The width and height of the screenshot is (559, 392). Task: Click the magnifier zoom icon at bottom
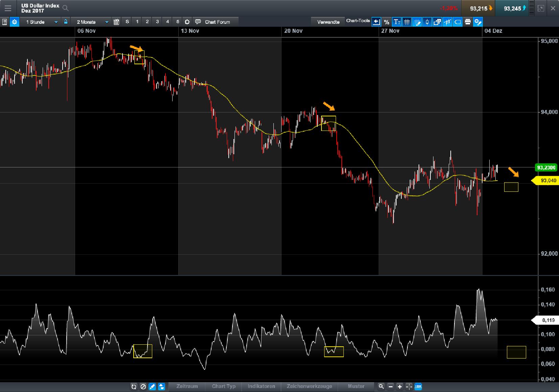point(381,386)
